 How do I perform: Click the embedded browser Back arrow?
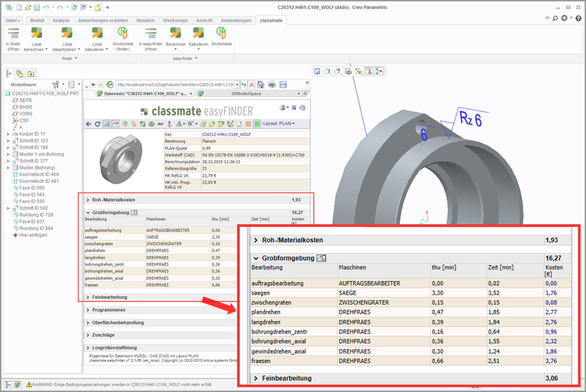point(94,85)
